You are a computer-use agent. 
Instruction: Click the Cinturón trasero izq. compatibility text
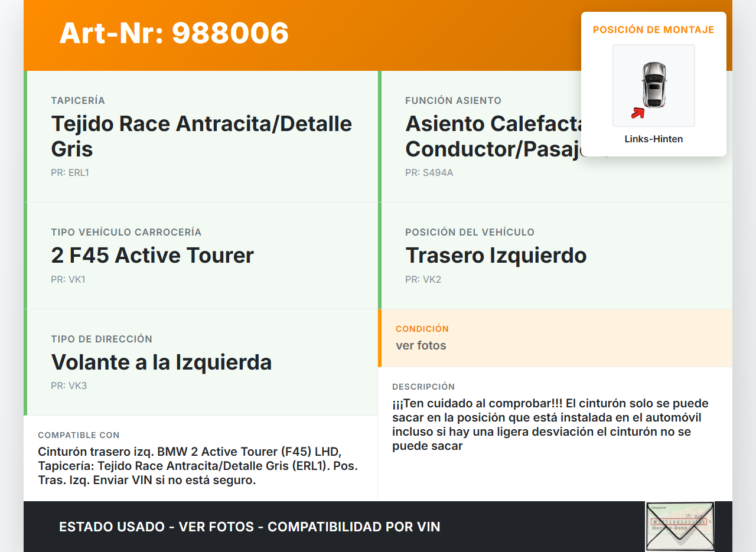(198, 466)
